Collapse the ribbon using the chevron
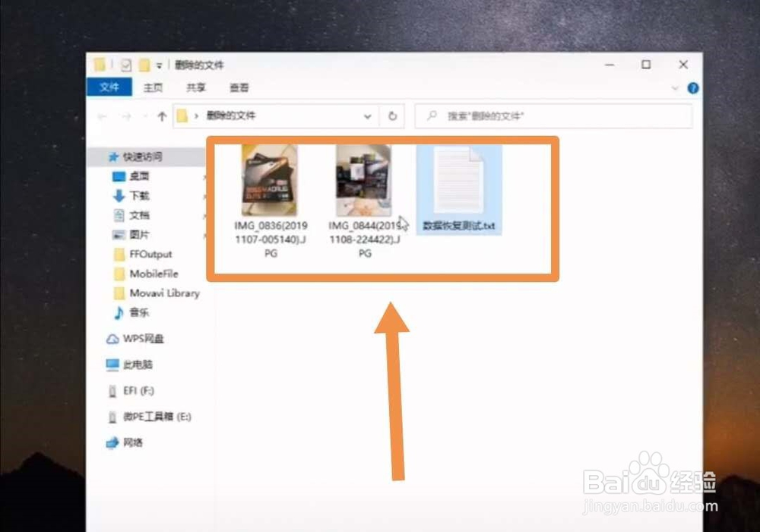760x532 pixels. pos(676,87)
